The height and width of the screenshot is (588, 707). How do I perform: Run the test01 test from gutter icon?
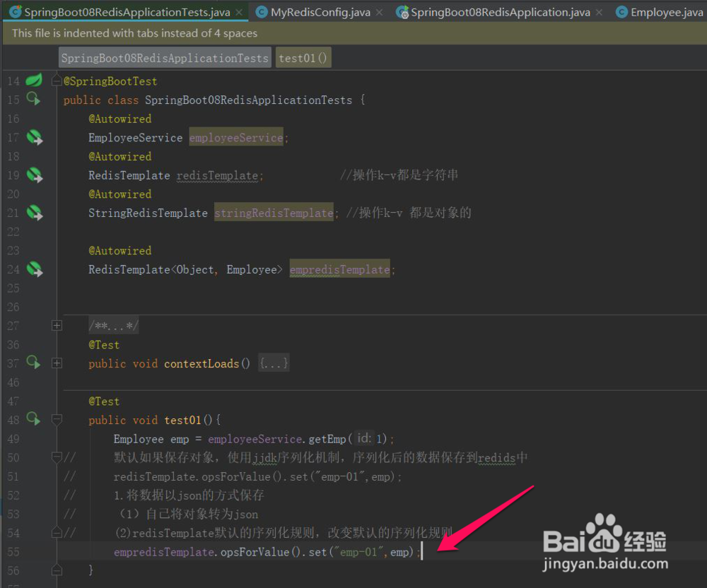[33, 419]
